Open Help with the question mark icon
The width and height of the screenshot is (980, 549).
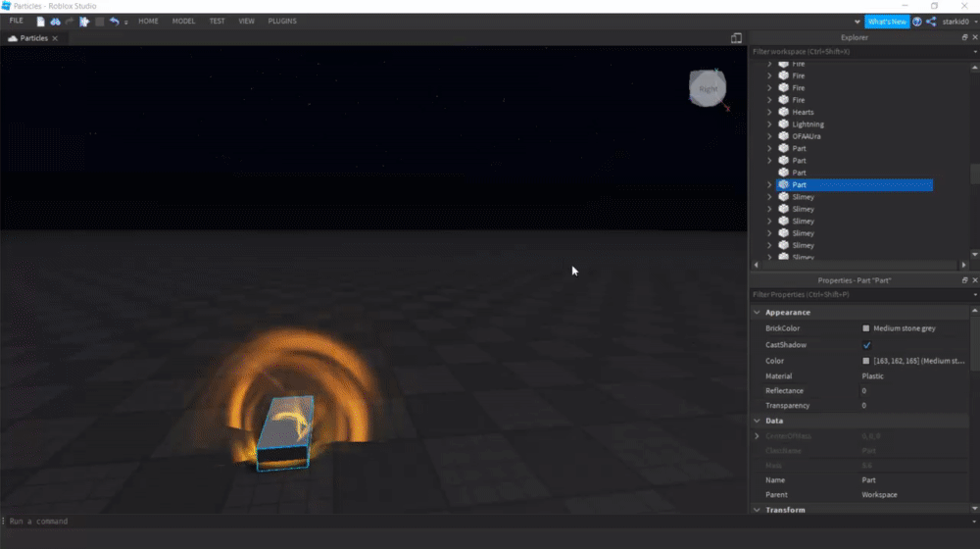[917, 22]
